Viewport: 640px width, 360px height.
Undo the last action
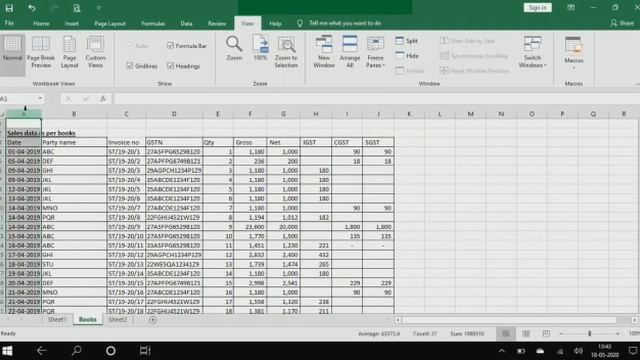32,8
